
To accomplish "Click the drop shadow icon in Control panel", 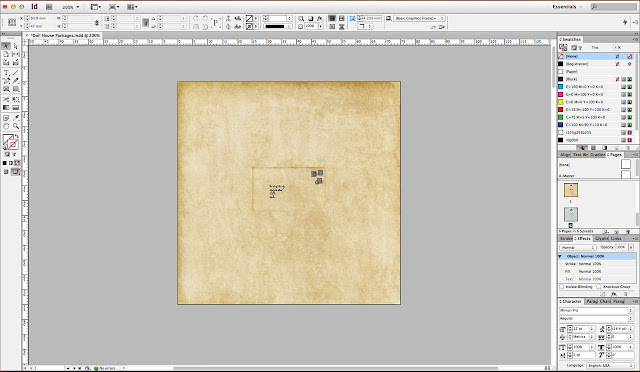I will click(x=311, y=18).
